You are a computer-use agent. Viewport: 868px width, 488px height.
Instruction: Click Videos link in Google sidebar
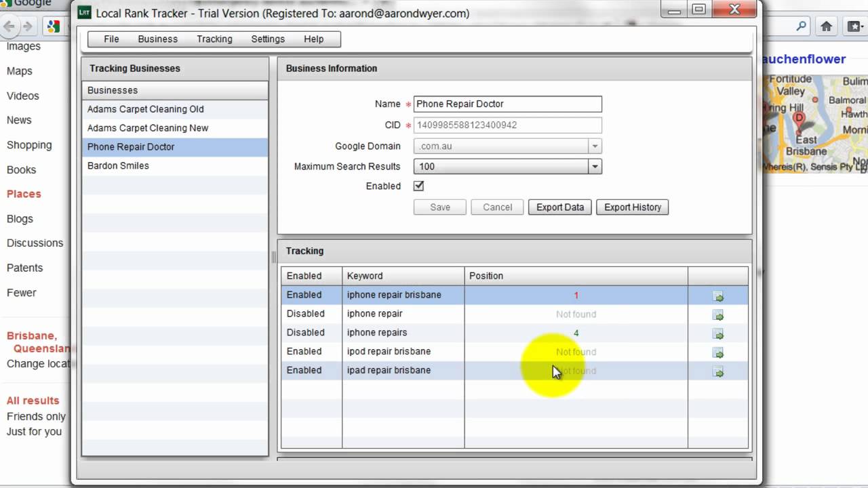[x=23, y=96]
